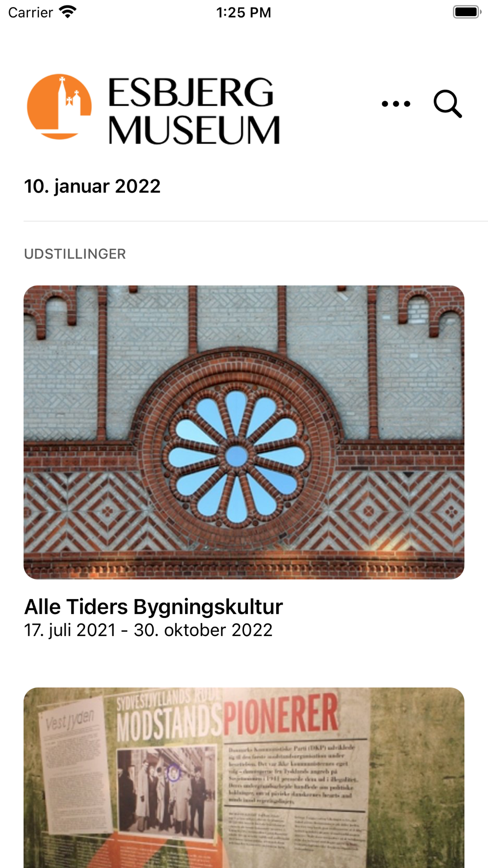Open Alle Tiders Bygningskultur exhibition title
The image size is (488, 868).
coord(153,607)
